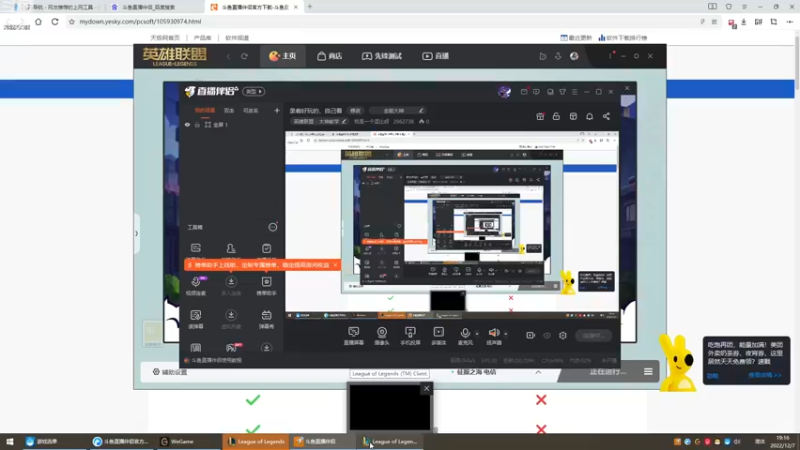
Task: Reload the browser page
Action: pyautogui.click(x=55, y=21)
